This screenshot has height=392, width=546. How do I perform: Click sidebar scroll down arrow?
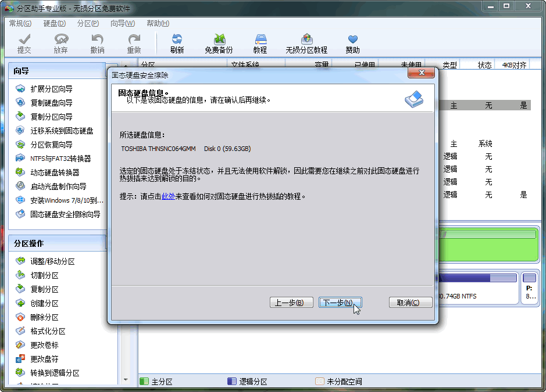coord(126,380)
